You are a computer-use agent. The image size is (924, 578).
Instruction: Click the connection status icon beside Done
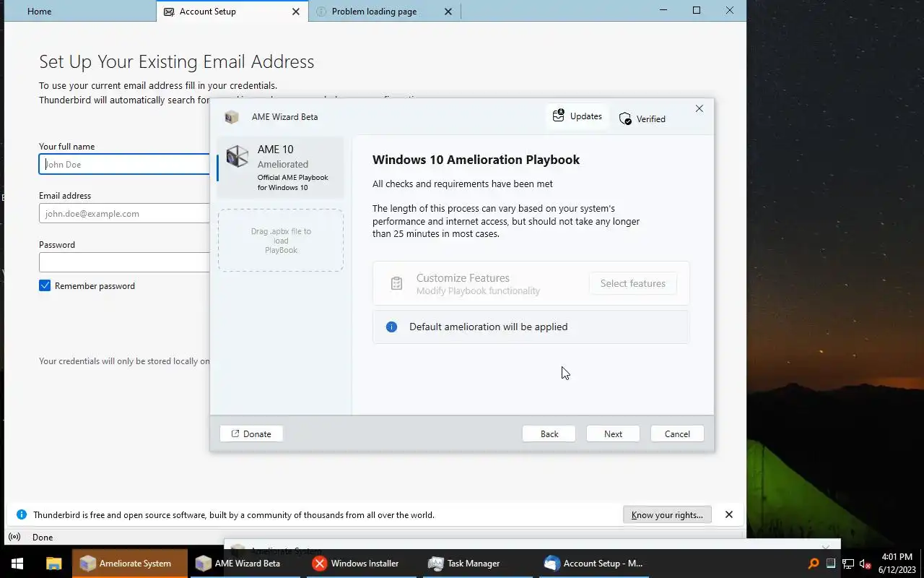tap(14, 537)
